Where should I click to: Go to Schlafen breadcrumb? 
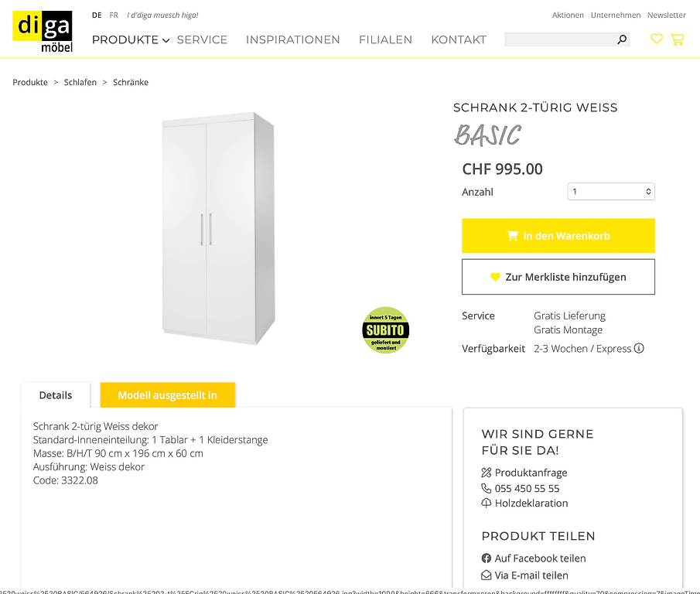tap(80, 82)
